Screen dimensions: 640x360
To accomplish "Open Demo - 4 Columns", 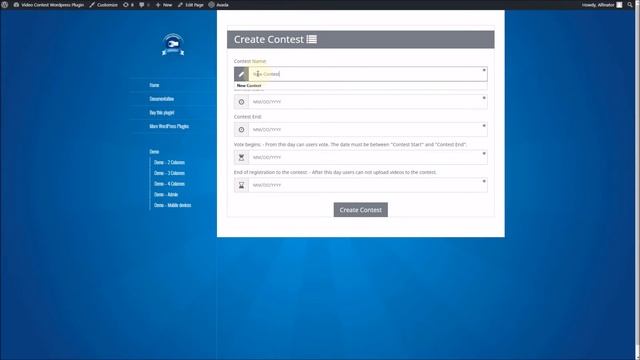I will [169, 184].
